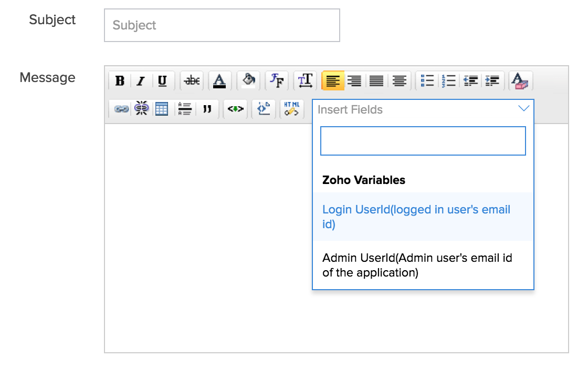588x368 pixels.
Task: Toggle italic formatting
Action: click(x=141, y=81)
